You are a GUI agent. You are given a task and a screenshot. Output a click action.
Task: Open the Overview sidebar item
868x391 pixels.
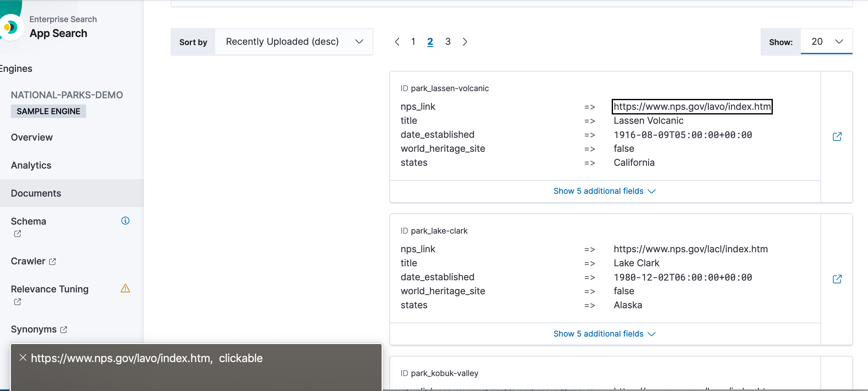(32, 137)
